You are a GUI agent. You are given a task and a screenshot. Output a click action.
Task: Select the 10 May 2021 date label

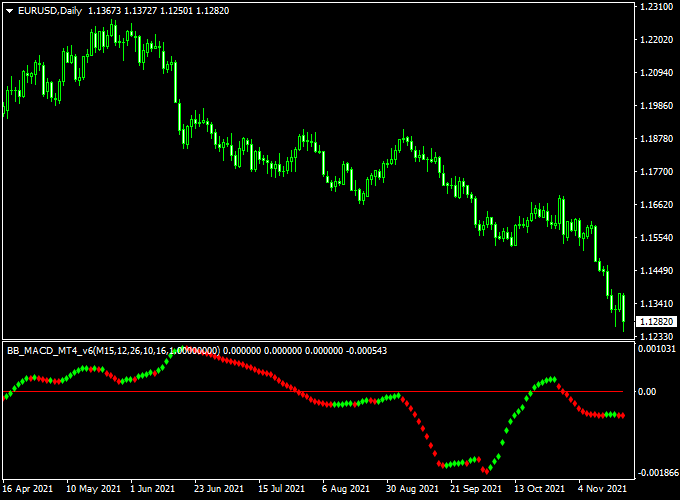(93, 489)
